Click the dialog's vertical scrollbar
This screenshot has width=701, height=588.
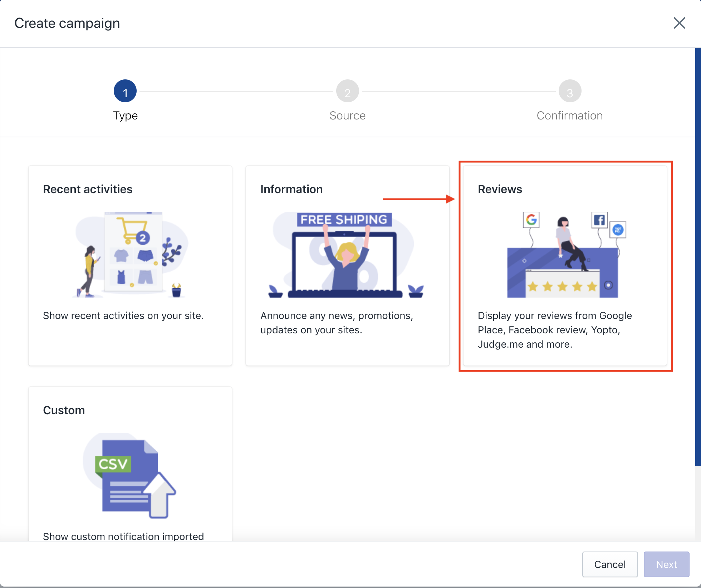(698, 256)
